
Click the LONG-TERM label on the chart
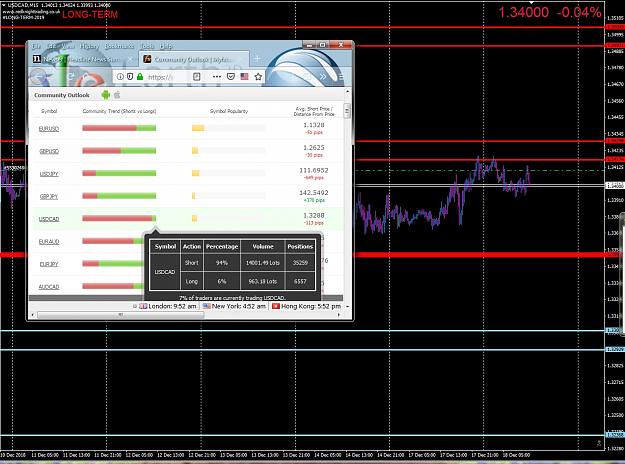click(90, 15)
